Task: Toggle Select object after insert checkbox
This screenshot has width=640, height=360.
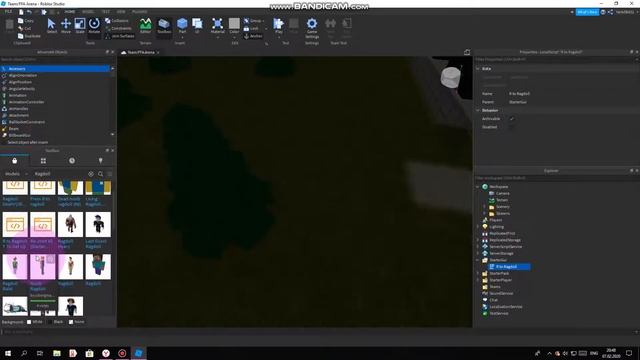Action: (4, 142)
